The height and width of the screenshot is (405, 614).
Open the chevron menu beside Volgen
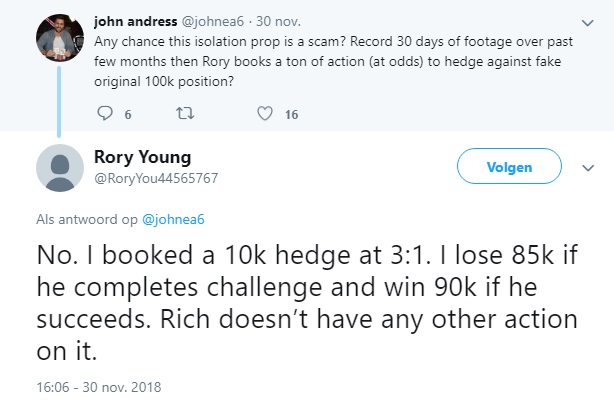click(x=588, y=168)
